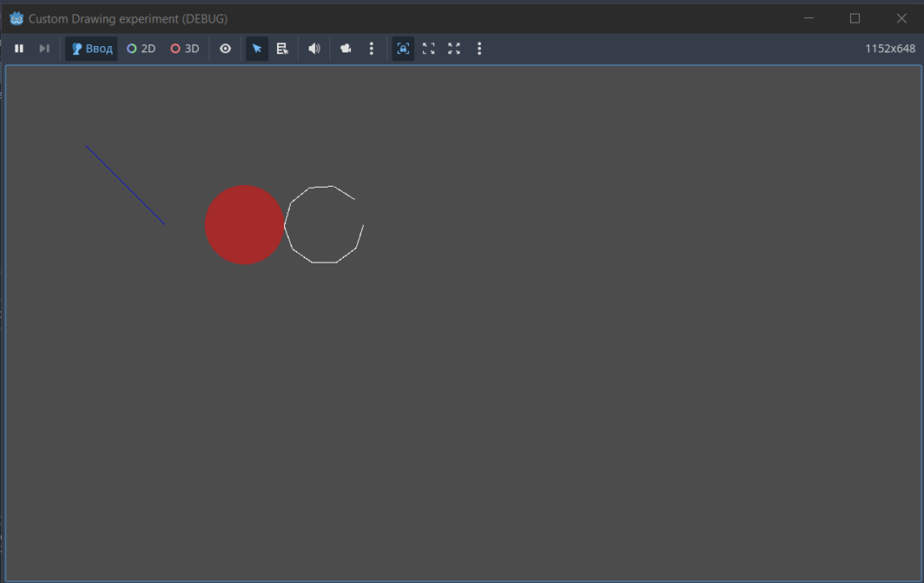Toggle the camera override icon

pos(346,49)
